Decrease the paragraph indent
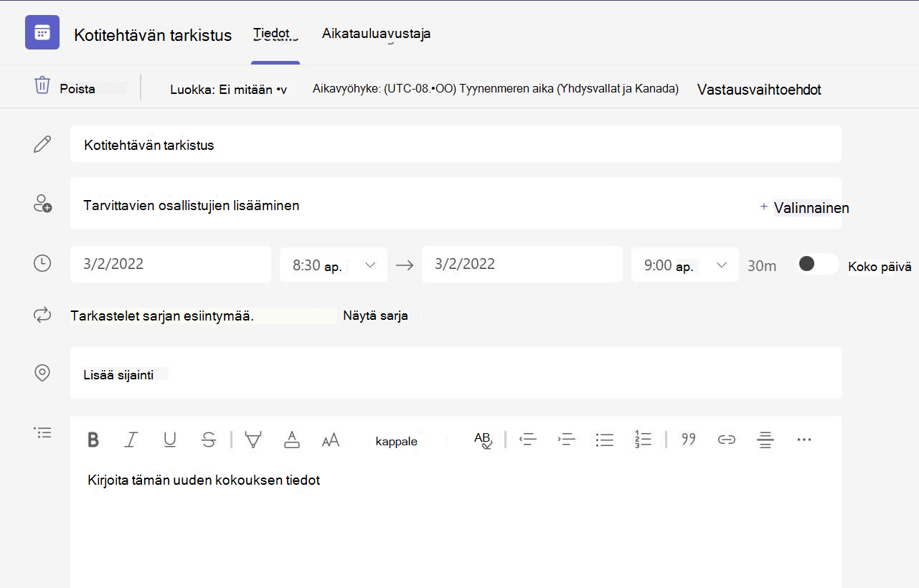Image resolution: width=919 pixels, height=588 pixels. (528, 440)
